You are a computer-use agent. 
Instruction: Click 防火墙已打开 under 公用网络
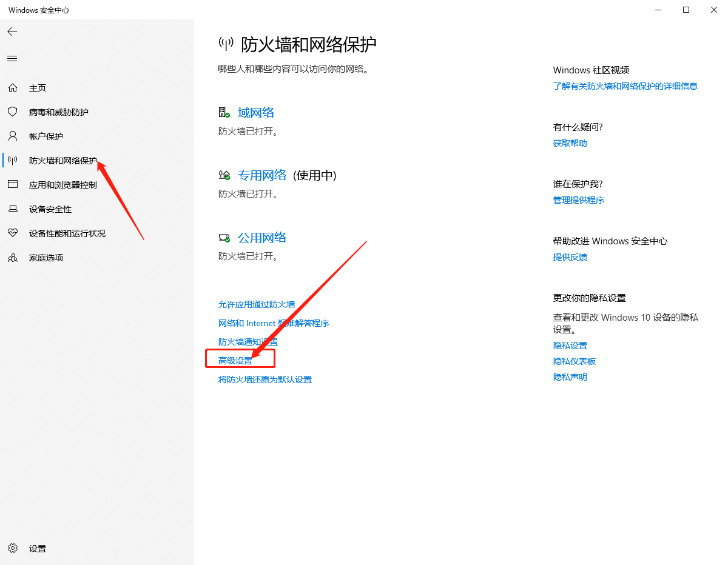tap(248, 256)
